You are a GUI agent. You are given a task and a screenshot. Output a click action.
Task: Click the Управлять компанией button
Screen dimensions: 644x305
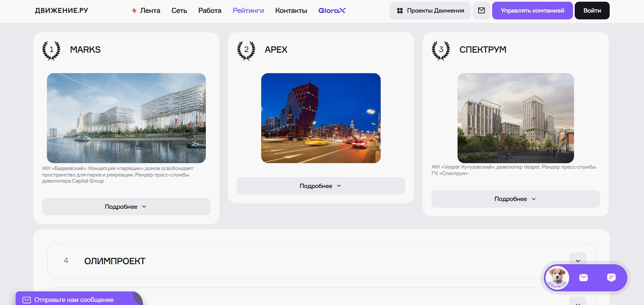[532, 11]
